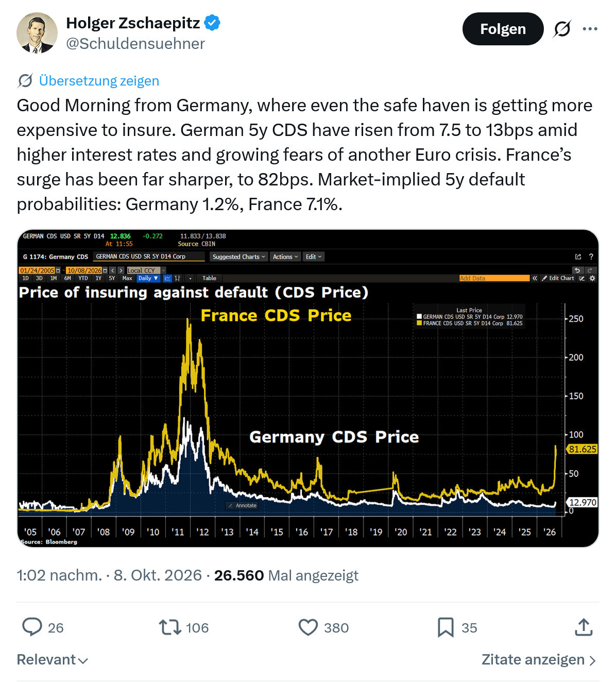Click the 26.560 Mal angezeigt view count
The width and height of the screenshot is (616, 682).
(x=286, y=575)
